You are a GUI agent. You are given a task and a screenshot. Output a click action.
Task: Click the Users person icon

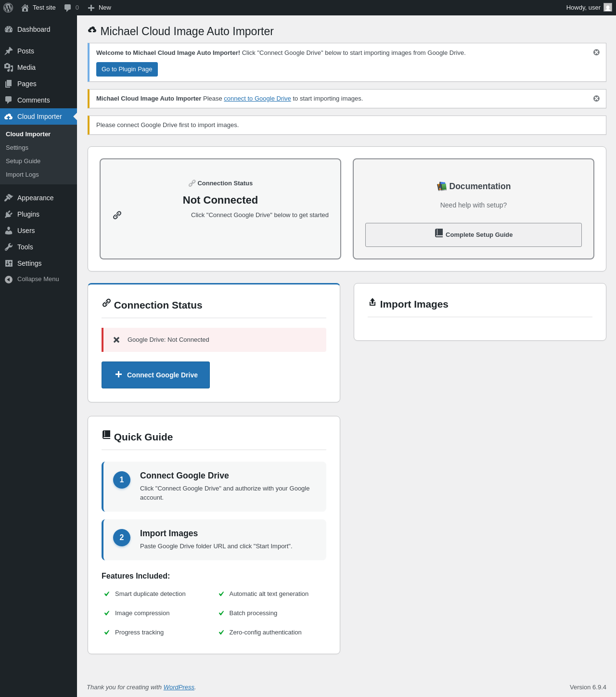coord(9,231)
